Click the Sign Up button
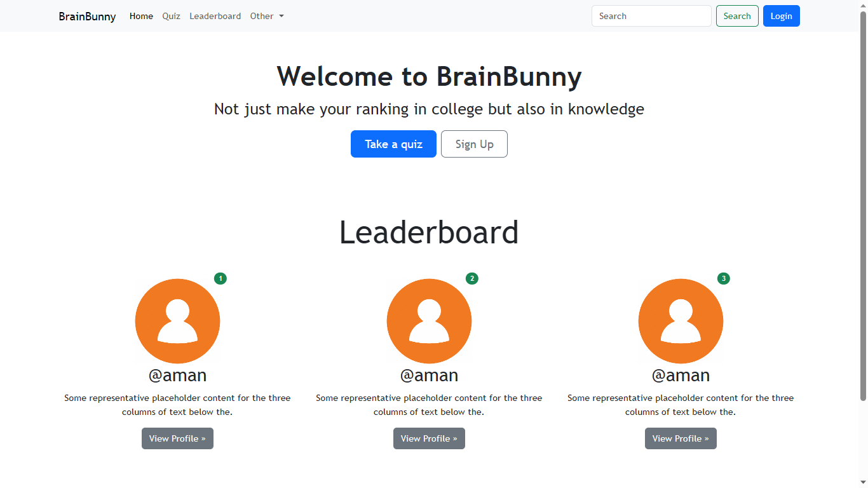The width and height of the screenshot is (868, 488). pyautogui.click(x=474, y=144)
